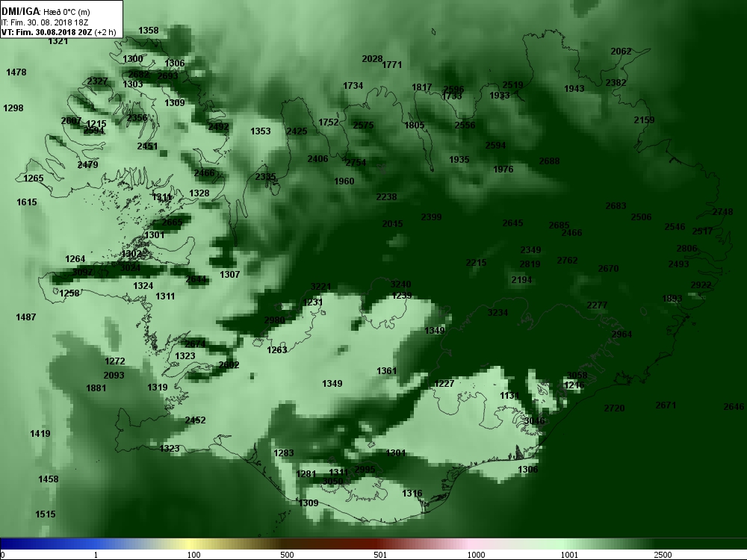Pick the value 3050
Screen dimensions: 747x560
[x=332, y=482]
